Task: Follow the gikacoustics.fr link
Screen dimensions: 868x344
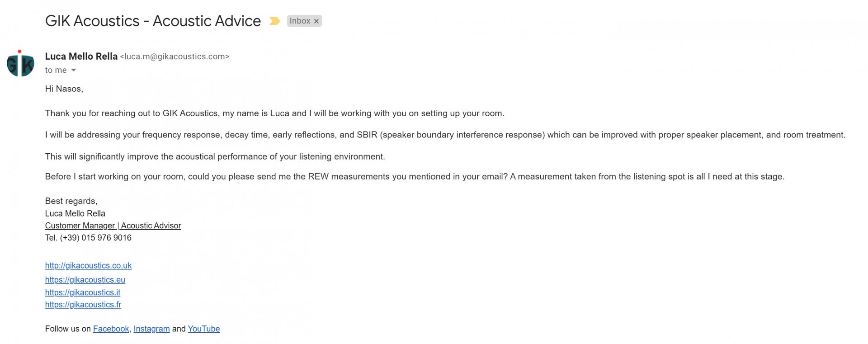Action: click(83, 305)
